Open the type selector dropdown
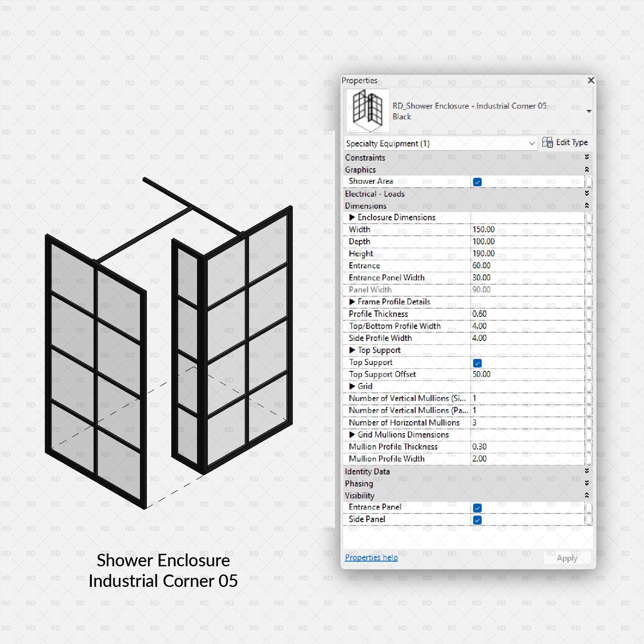The width and height of the screenshot is (644, 644). click(589, 110)
